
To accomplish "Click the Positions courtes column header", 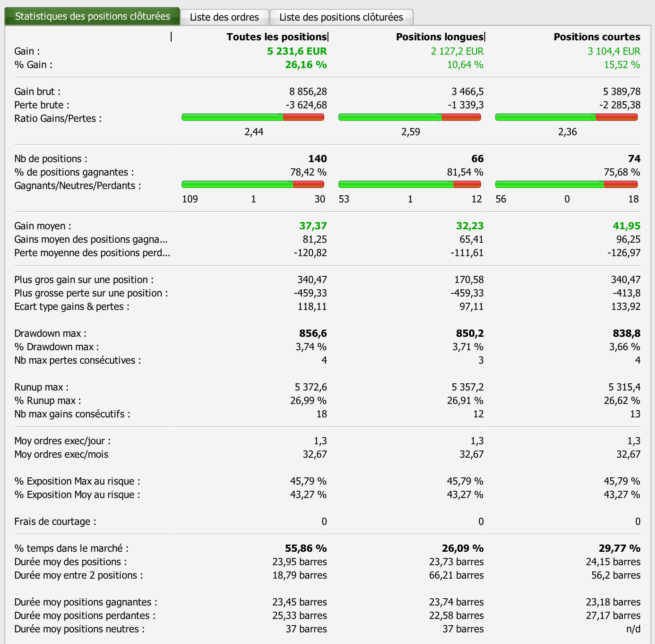I will (x=597, y=37).
